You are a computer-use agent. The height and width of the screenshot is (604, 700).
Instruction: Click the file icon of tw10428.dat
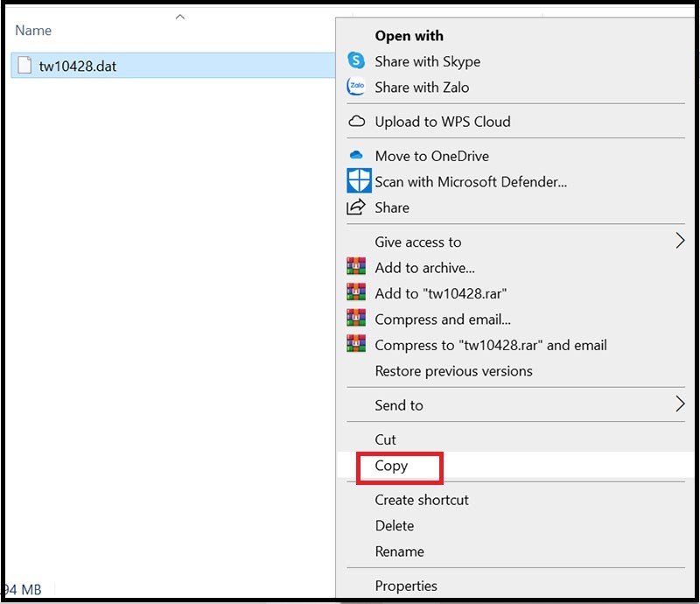[x=24, y=66]
